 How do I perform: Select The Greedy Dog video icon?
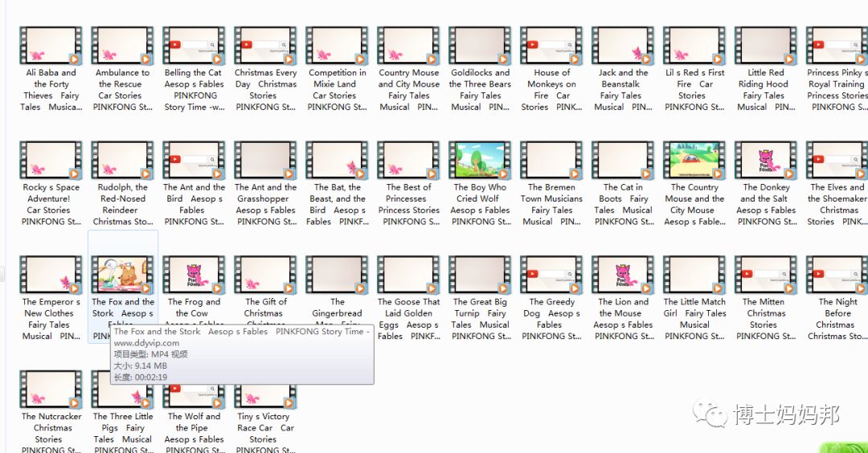coord(551,275)
